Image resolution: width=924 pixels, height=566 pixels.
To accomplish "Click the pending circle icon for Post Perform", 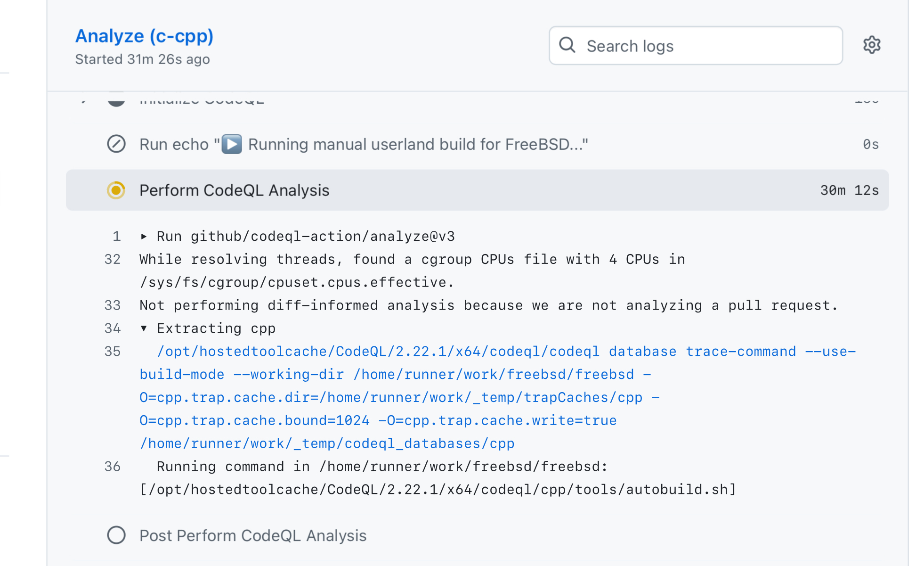I will click(116, 535).
